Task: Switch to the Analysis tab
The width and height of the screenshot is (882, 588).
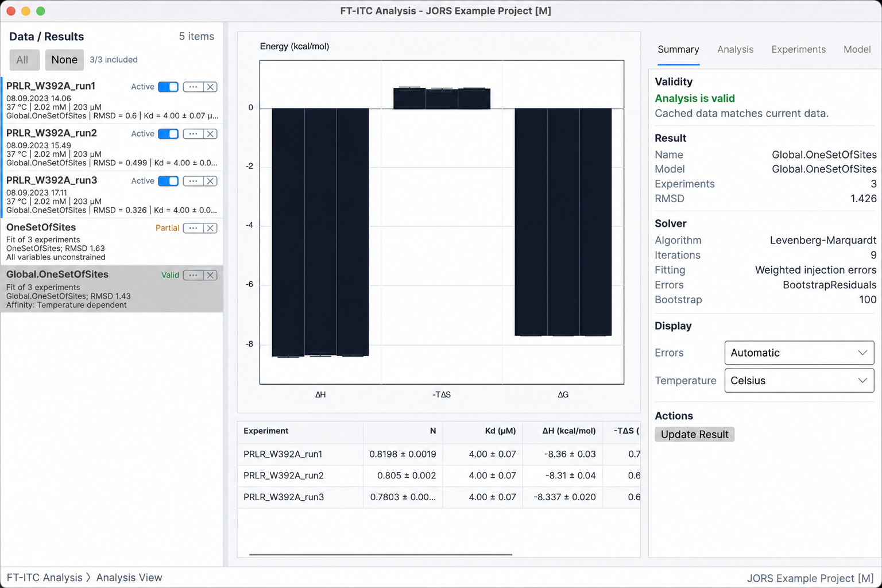Action: click(735, 49)
